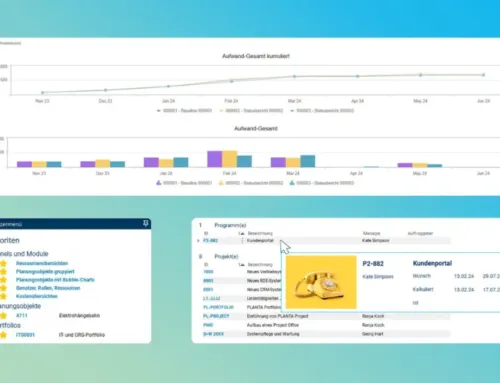Click Kundenportal cell in the Programm(e) row
The width and height of the screenshot is (500, 383).
260,240
